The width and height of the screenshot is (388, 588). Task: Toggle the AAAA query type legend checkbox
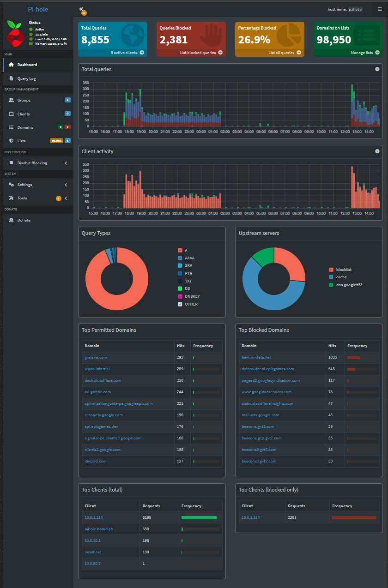tap(180, 258)
